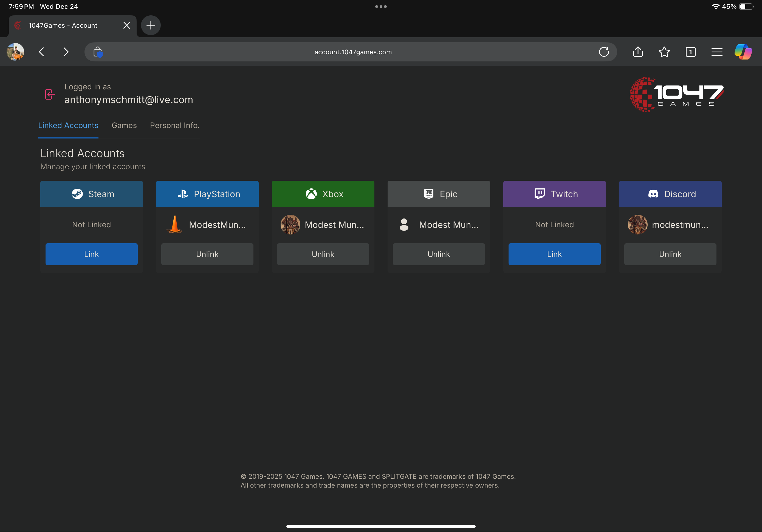Click the Steam card header label
762x532 pixels.
[x=101, y=194]
